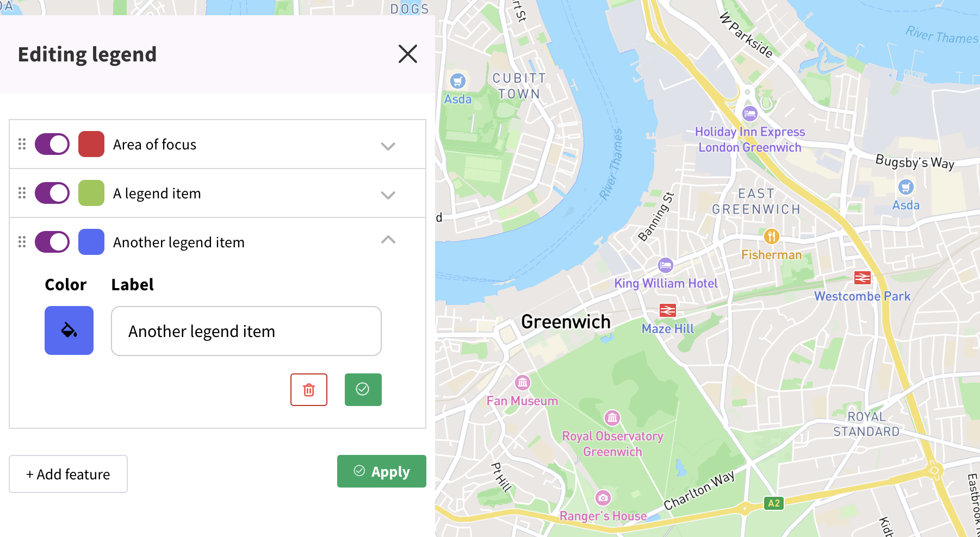Close the Editing legend panel
The image size is (980, 537).
tap(407, 54)
